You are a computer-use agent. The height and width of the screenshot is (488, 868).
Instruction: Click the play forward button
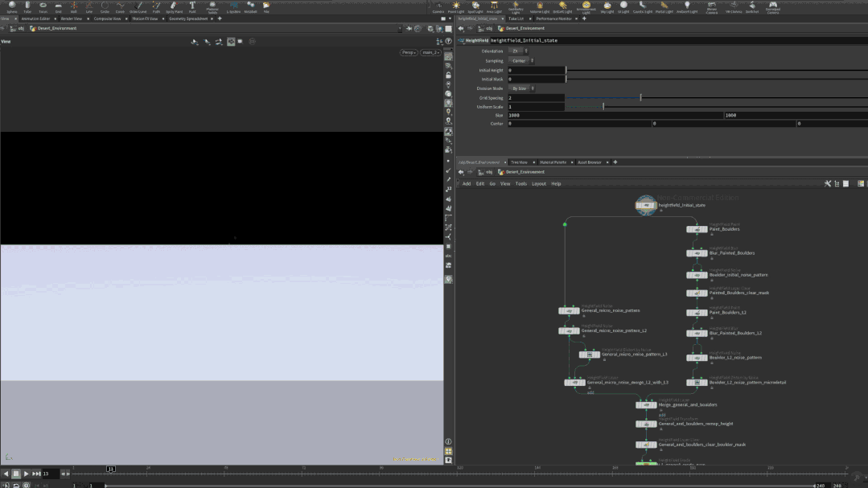pos(26,474)
